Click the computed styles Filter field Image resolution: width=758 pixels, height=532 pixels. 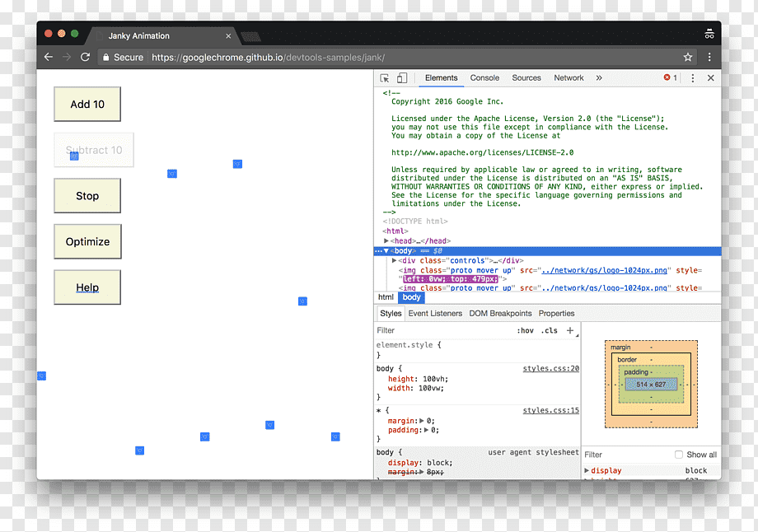coord(626,455)
